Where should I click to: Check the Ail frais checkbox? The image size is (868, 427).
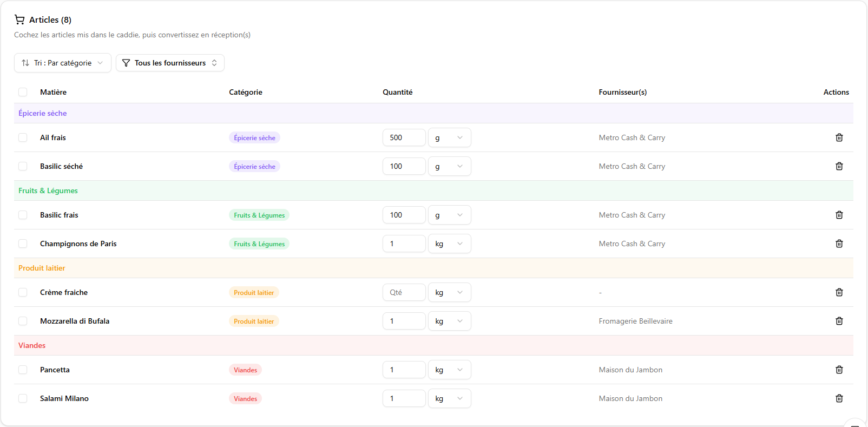point(23,137)
